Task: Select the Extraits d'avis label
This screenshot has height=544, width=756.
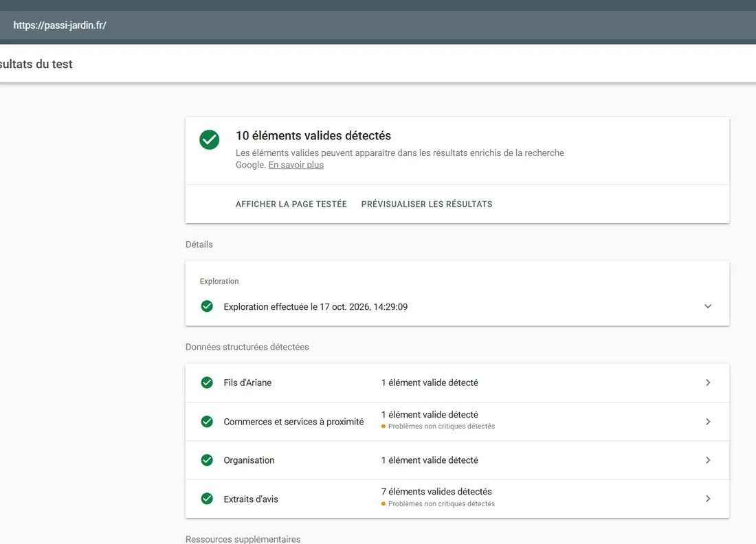Action: (251, 499)
